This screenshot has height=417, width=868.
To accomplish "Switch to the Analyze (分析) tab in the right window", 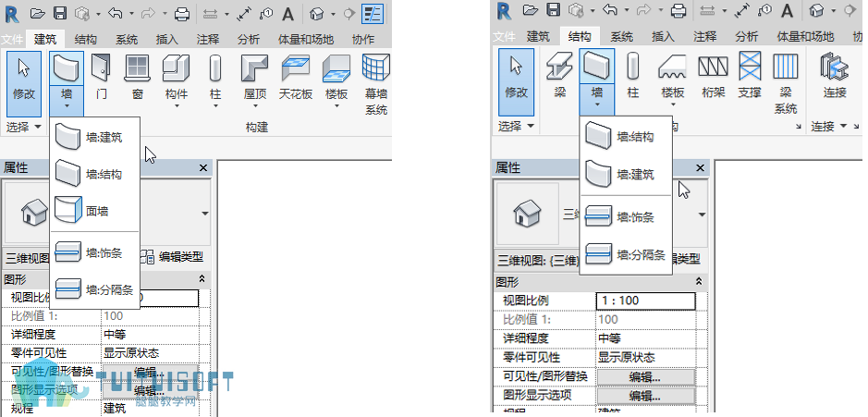I will click(746, 37).
